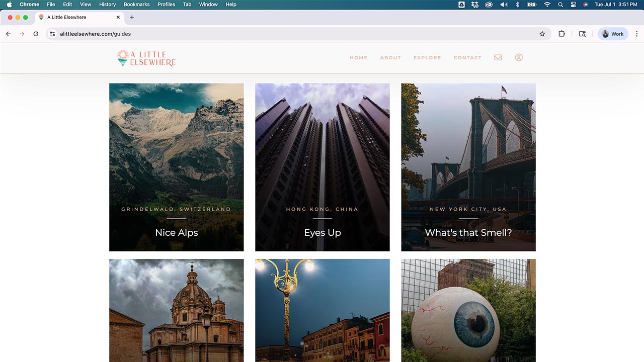Open the Dropbox menu bar icon
Image resolution: width=644 pixels, height=362 pixels.
click(x=475, y=5)
